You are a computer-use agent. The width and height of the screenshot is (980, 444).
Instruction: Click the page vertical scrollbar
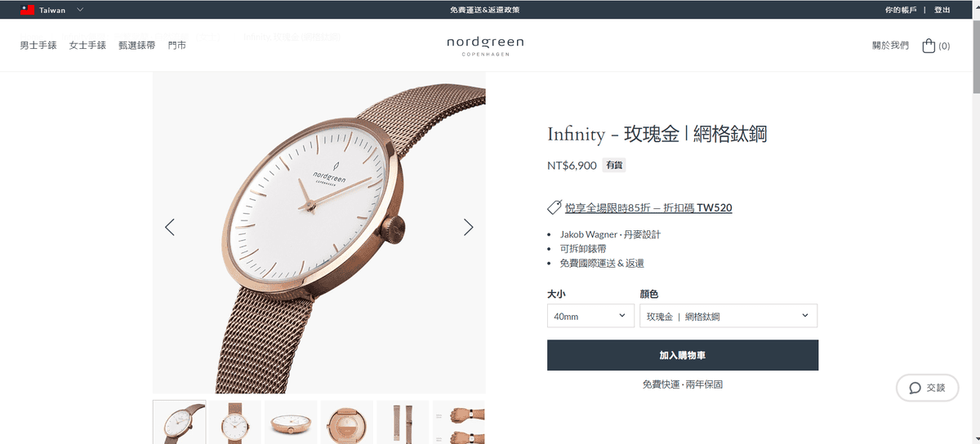coord(975,222)
